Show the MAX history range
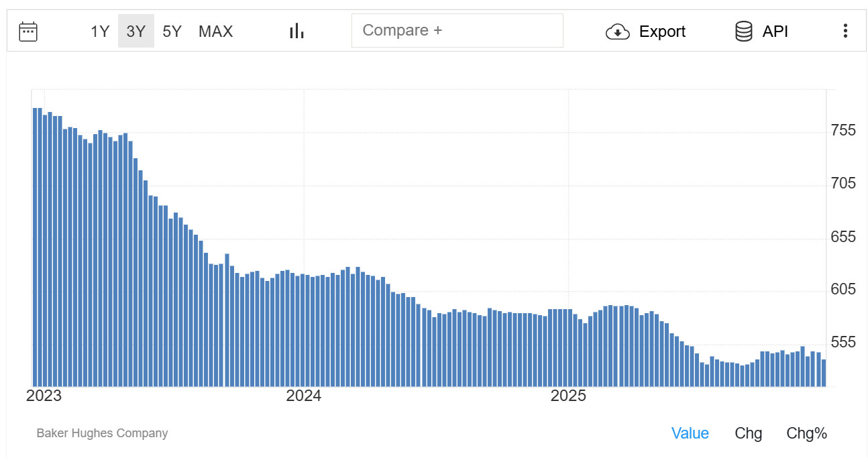The width and height of the screenshot is (868, 458). coord(215,32)
